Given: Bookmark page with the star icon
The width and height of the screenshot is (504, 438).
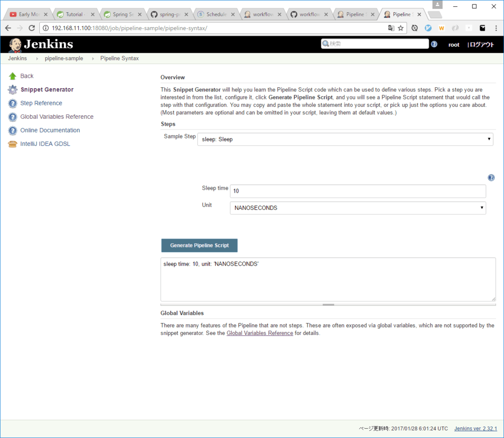Looking at the screenshot, I should click(x=401, y=28).
